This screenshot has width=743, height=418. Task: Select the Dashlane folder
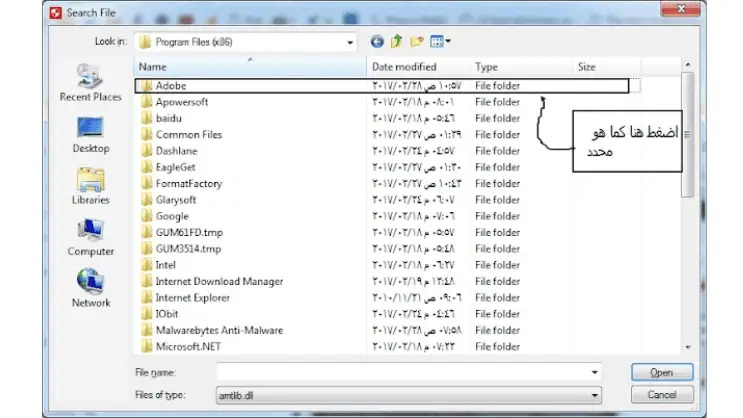coord(176,151)
